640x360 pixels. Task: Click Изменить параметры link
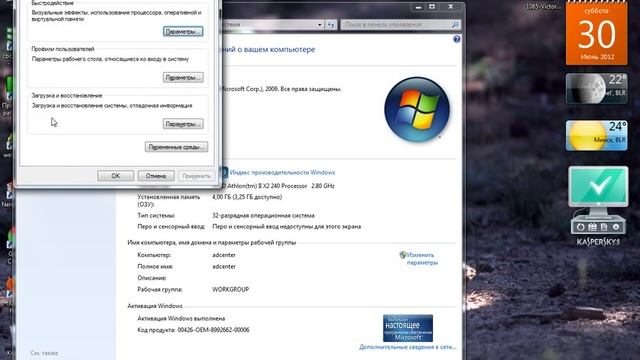click(422, 259)
